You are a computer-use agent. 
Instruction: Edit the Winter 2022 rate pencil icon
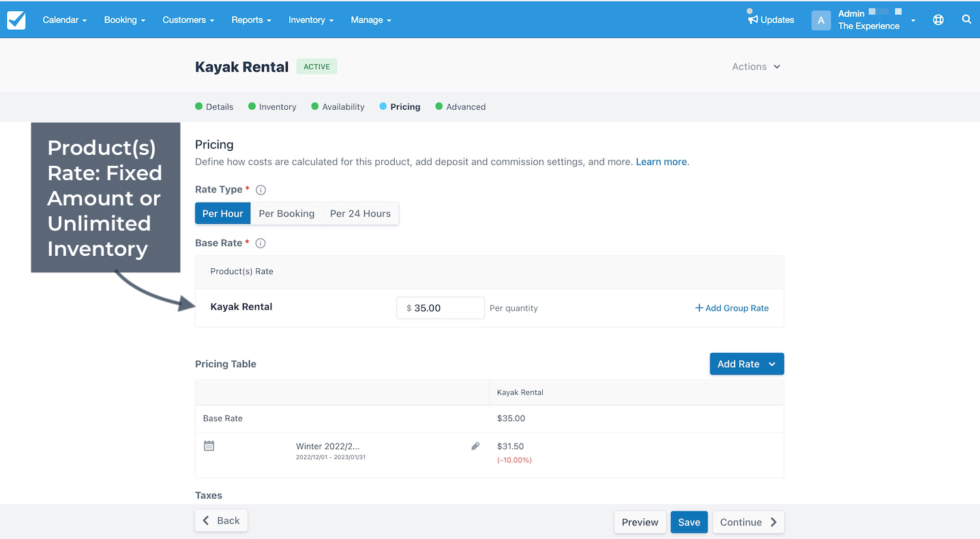click(475, 446)
